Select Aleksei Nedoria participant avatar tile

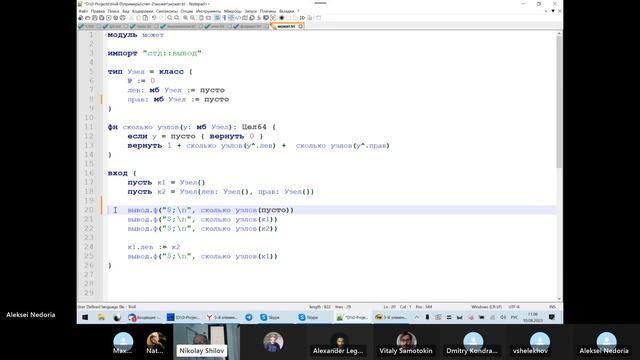606,342
